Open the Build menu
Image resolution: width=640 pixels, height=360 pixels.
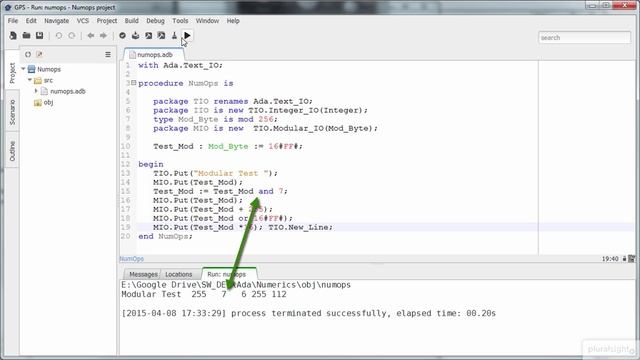131,21
